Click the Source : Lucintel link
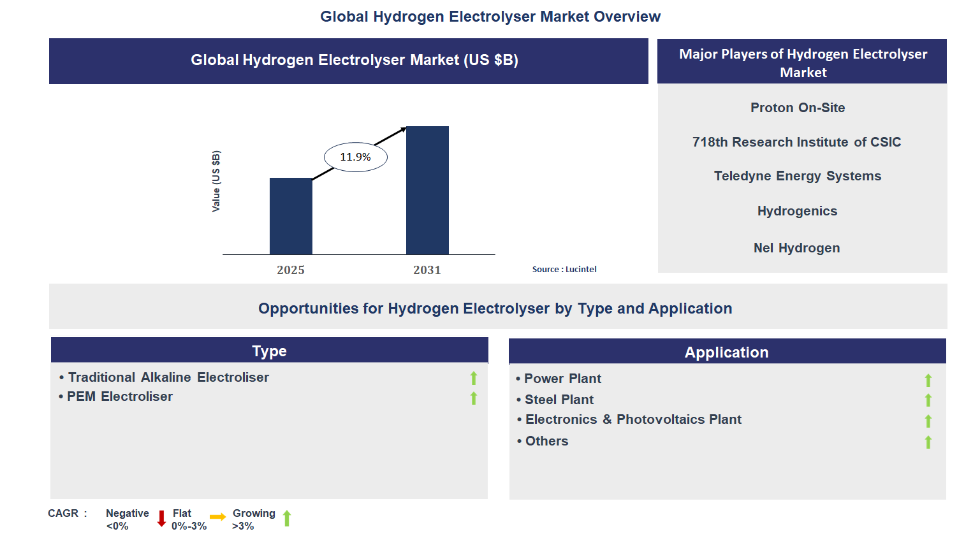The height and width of the screenshot is (543, 980). tap(564, 269)
